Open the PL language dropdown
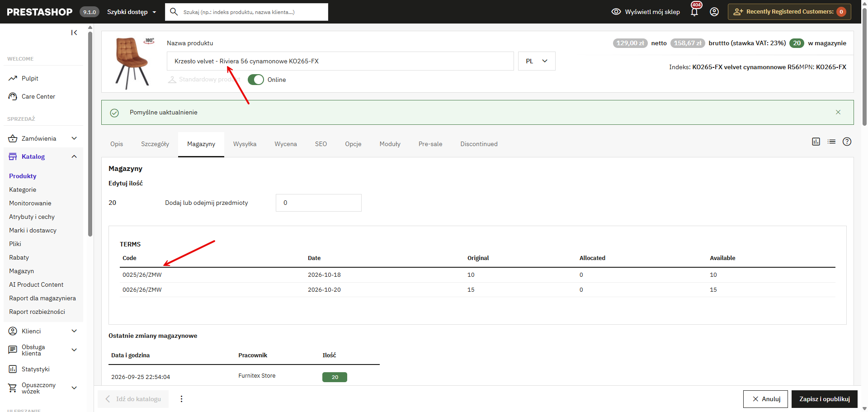 [537, 61]
